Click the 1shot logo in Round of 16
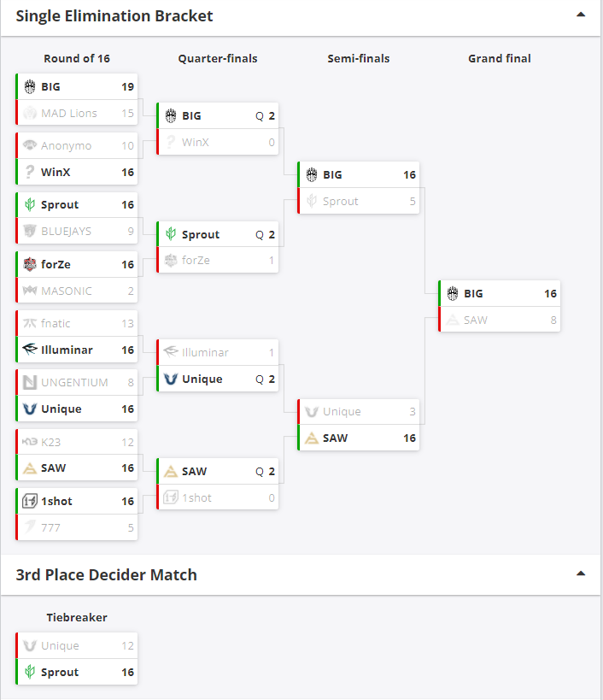 click(29, 501)
